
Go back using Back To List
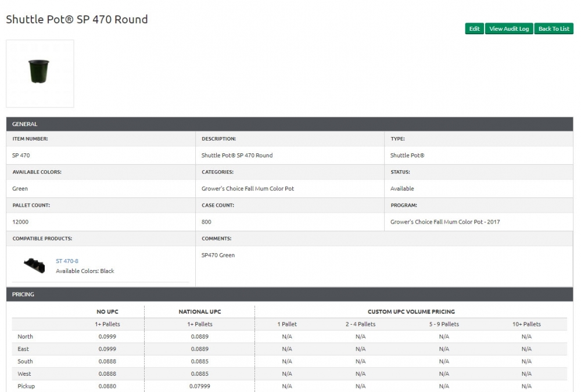pyautogui.click(x=554, y=28)
